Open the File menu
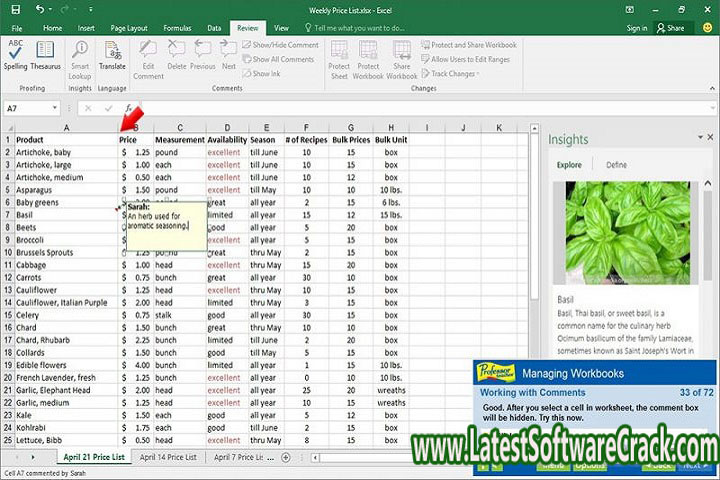The height and width of the screenshot is (480, 720). point(17,28)
